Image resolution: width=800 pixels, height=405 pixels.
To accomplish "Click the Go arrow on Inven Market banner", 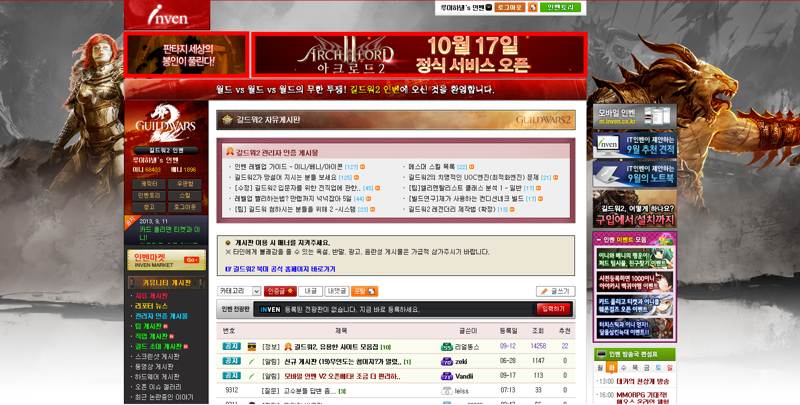I will pos(192,260).
